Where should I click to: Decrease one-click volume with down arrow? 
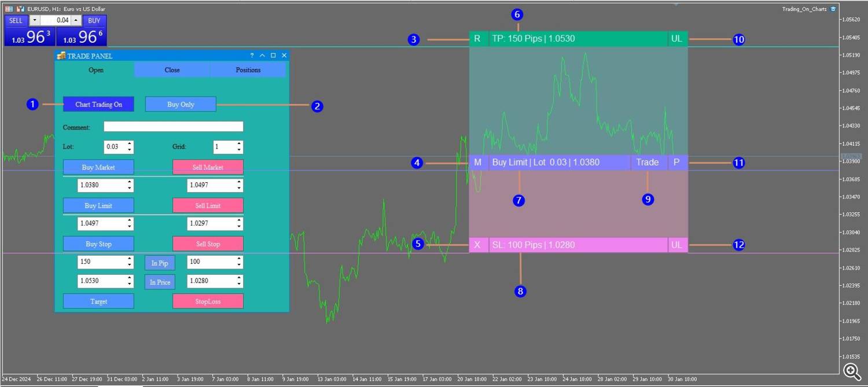pos(34,21)
